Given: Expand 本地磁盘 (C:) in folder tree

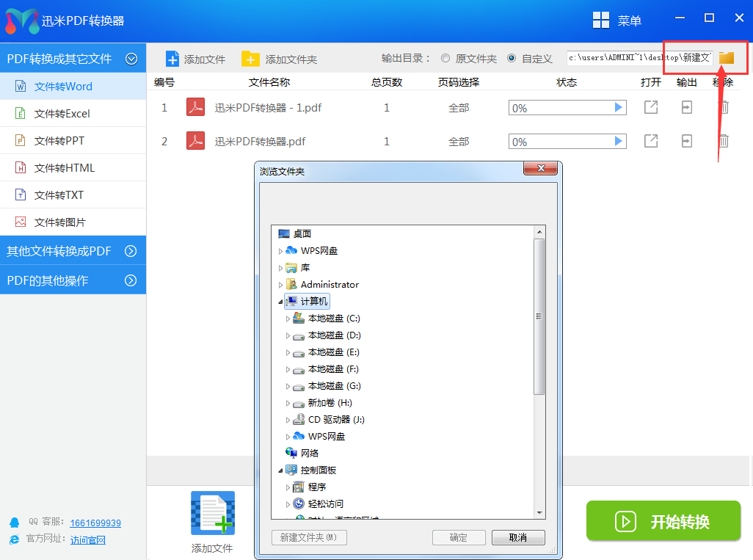Looking at the screenshot, I should pyautogui.click(x=288, y=319).
